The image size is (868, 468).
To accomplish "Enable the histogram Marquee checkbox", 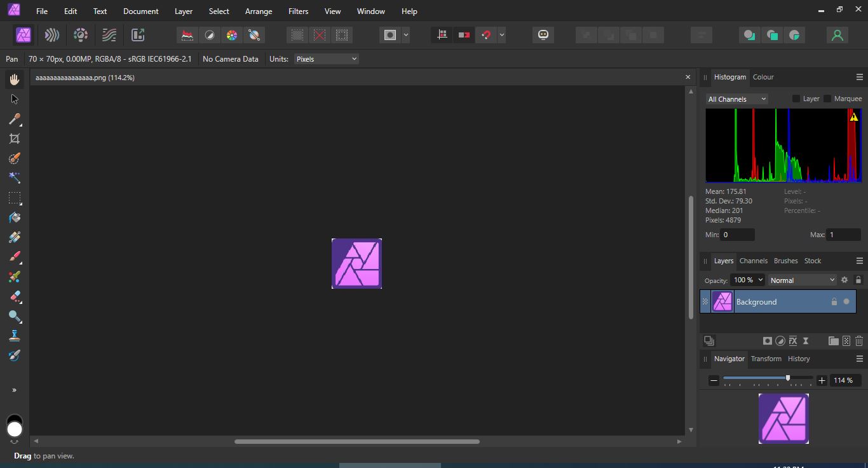I will tap(827, 99).
